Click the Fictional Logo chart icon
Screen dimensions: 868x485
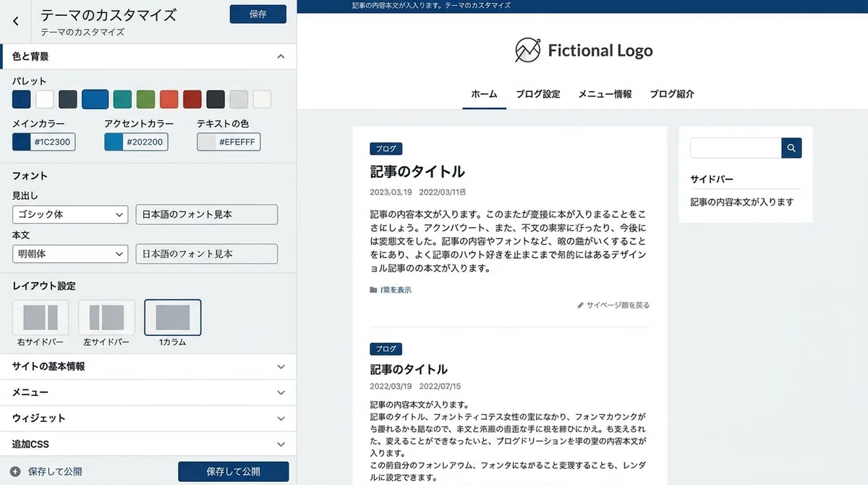[x=527, y=50]
